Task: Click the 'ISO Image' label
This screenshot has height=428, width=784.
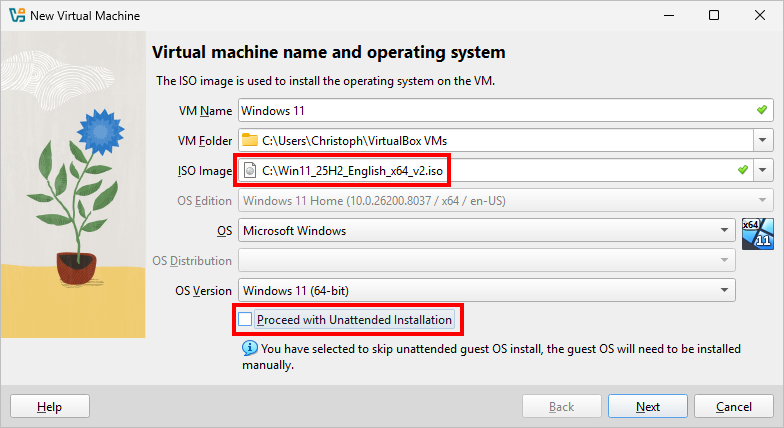Action: tap(205, 170)
